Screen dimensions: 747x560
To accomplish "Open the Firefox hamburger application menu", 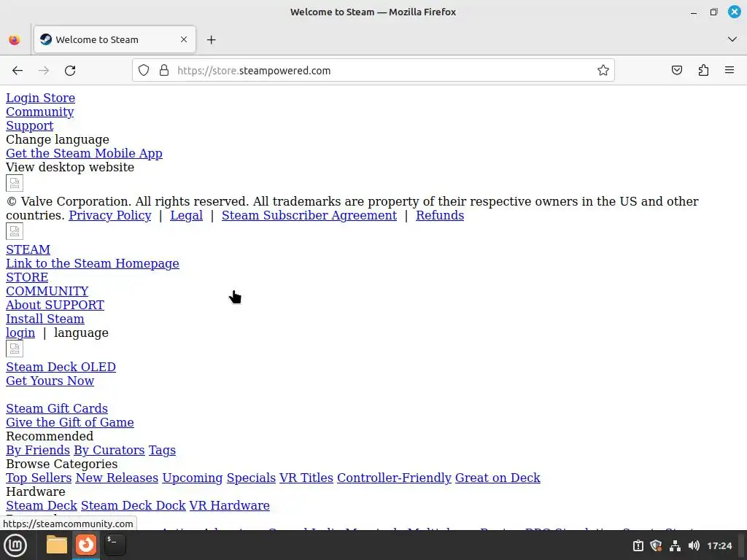I will (729, 71).
